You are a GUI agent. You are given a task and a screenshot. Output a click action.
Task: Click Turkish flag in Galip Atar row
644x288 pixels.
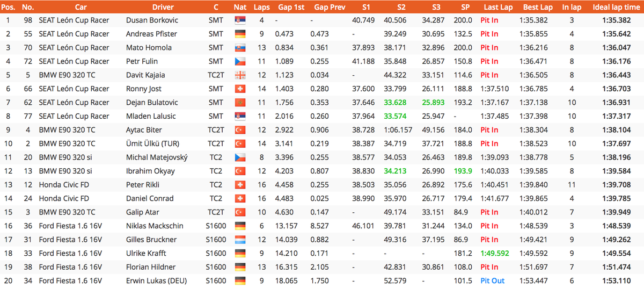click(240, 212)
